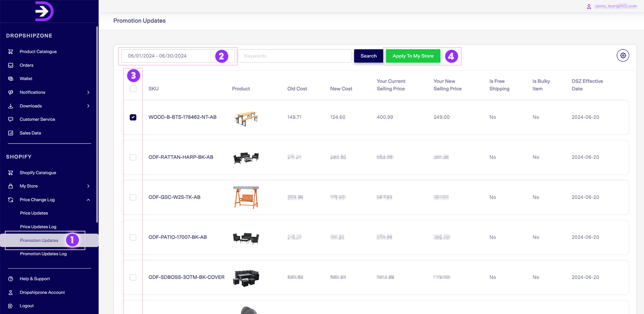Click the Customer Service chat icon
The height and width of the screenshot is (314, 644).
11,119
